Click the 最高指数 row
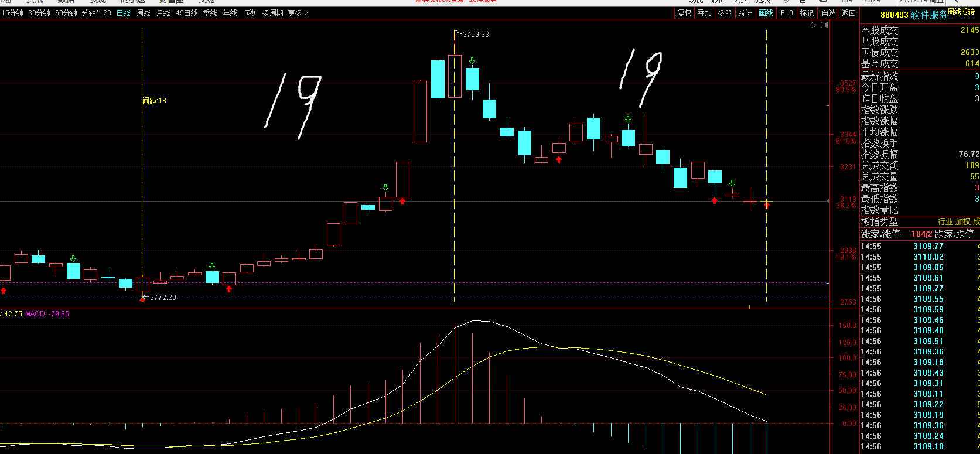980x454 pixels. 920,187
